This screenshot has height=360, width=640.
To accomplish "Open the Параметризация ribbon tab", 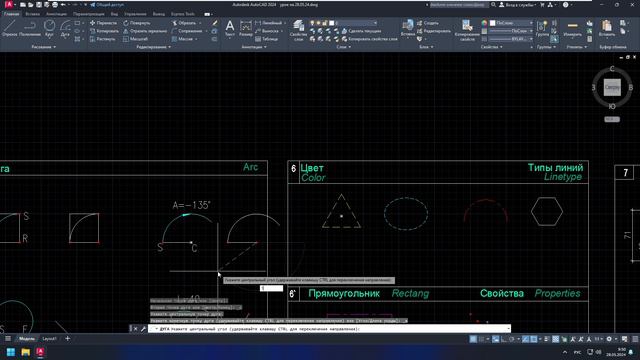I will click(89, 14).
